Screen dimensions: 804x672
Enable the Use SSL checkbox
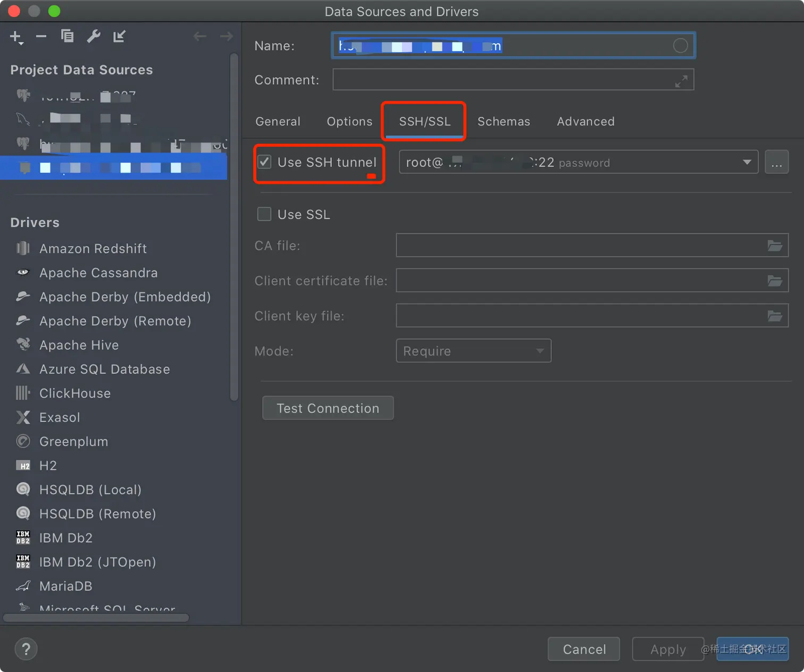264,214
